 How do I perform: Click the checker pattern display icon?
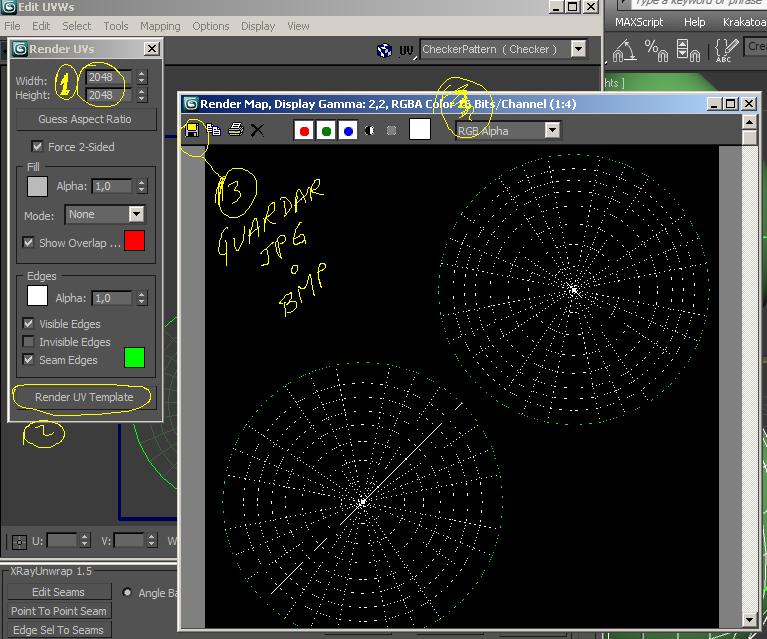pos(384,50)
